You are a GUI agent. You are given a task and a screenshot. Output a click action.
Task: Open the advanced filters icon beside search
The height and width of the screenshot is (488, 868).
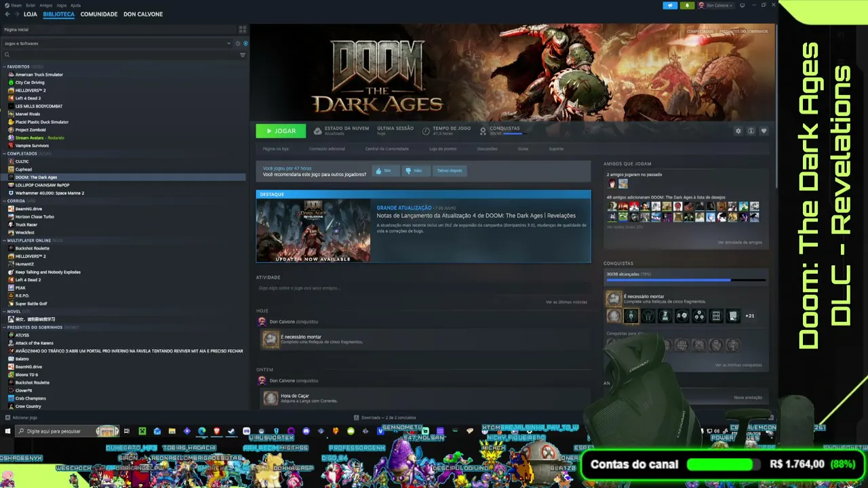tap(243, 55)
